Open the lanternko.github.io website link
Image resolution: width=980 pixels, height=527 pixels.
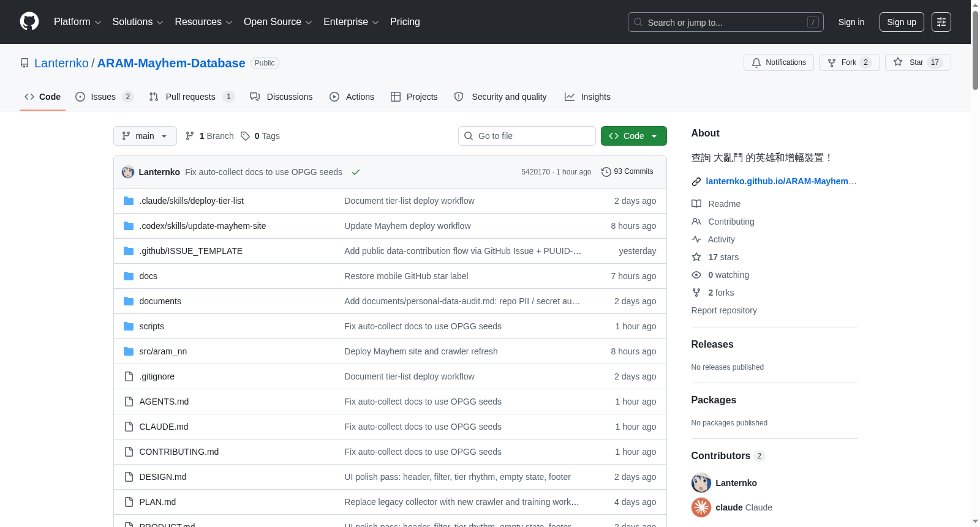pyautogui.click(x=781, y=181)
